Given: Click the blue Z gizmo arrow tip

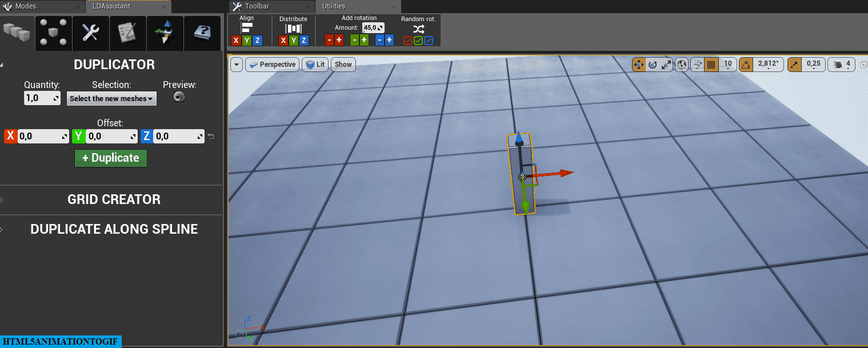Looking at the screenshot, I should 519,137.
